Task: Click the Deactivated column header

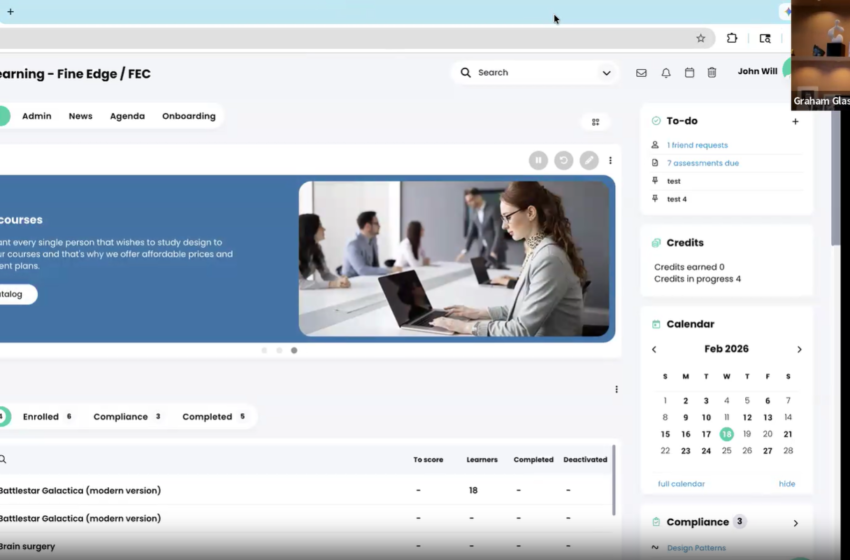Action: [585, 460]
